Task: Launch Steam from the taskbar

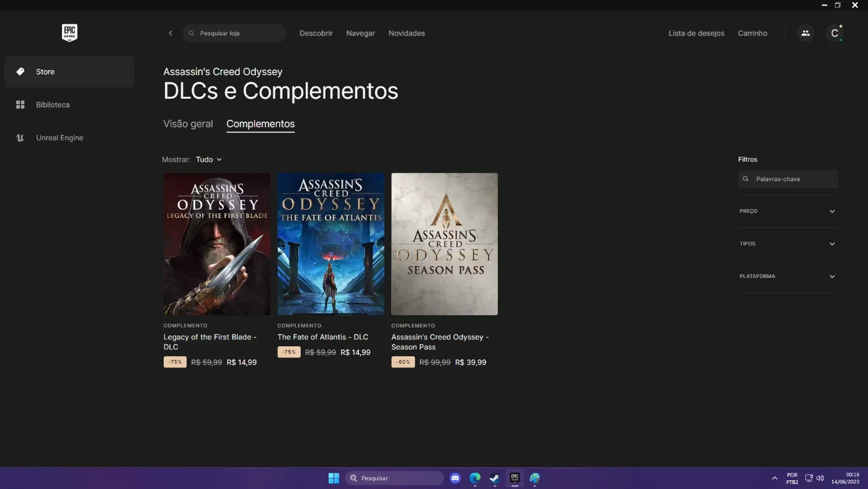Action: (x=495, y=478)
